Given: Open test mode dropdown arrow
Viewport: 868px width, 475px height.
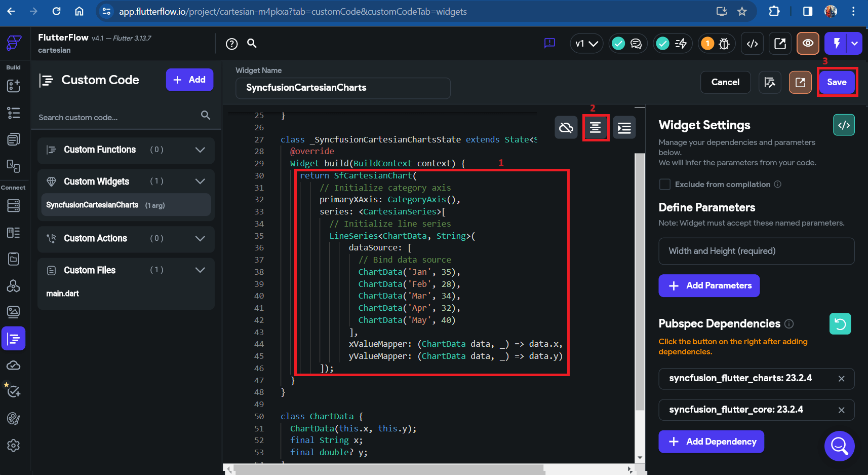Looking at the screenshot, I should pyautogui.click(x=854, y=44).
